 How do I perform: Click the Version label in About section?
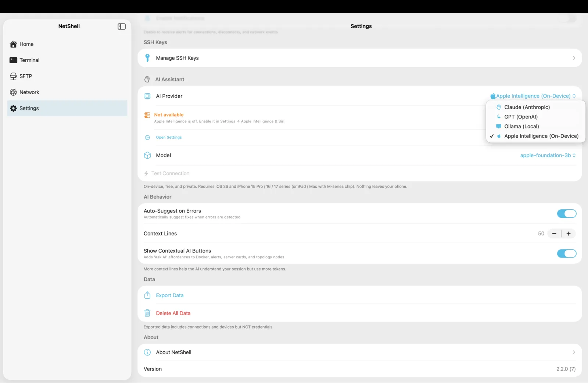click(x=153, y=369)
